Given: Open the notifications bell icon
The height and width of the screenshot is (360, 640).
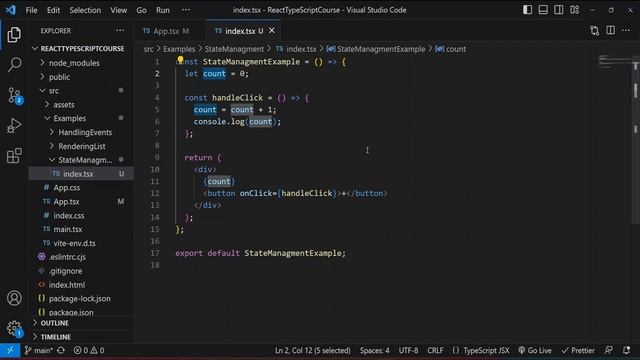Looking at the screenshot, I should [627, 350].
